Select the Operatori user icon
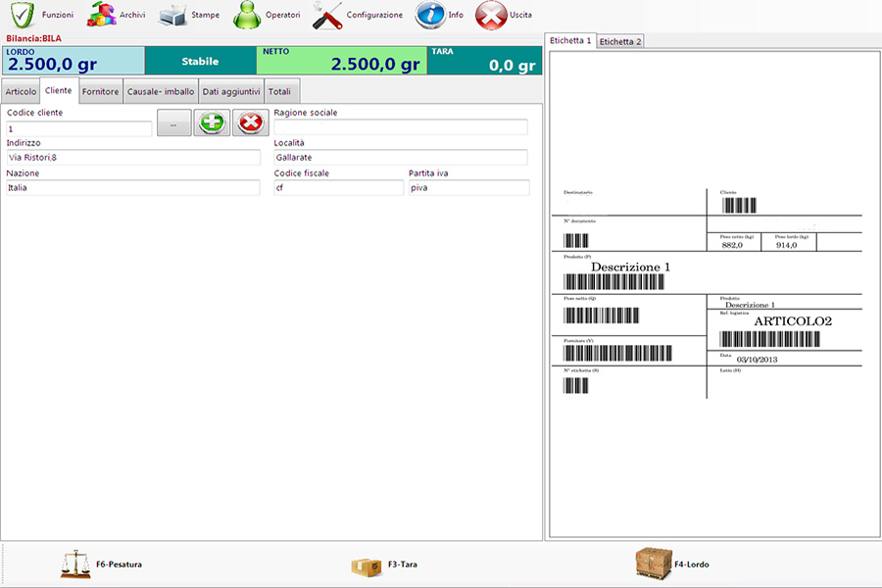This screenshot has width=882, height=588. coord(247,16)
